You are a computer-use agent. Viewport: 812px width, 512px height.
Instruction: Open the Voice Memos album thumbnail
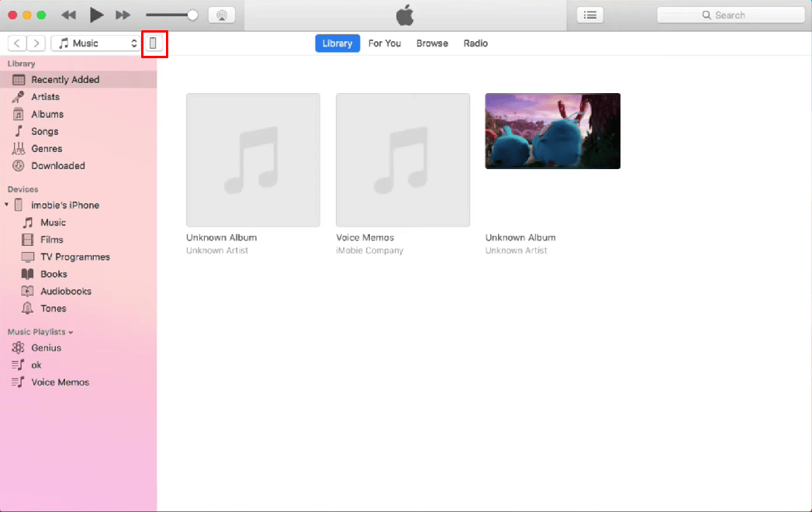coord(403,160)
